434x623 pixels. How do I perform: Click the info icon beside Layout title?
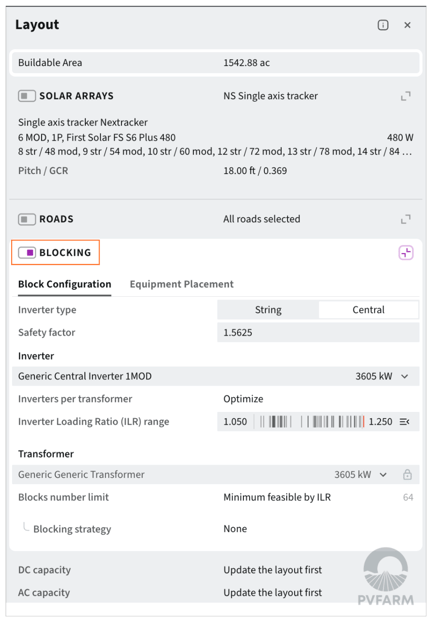tap(383, 25)
